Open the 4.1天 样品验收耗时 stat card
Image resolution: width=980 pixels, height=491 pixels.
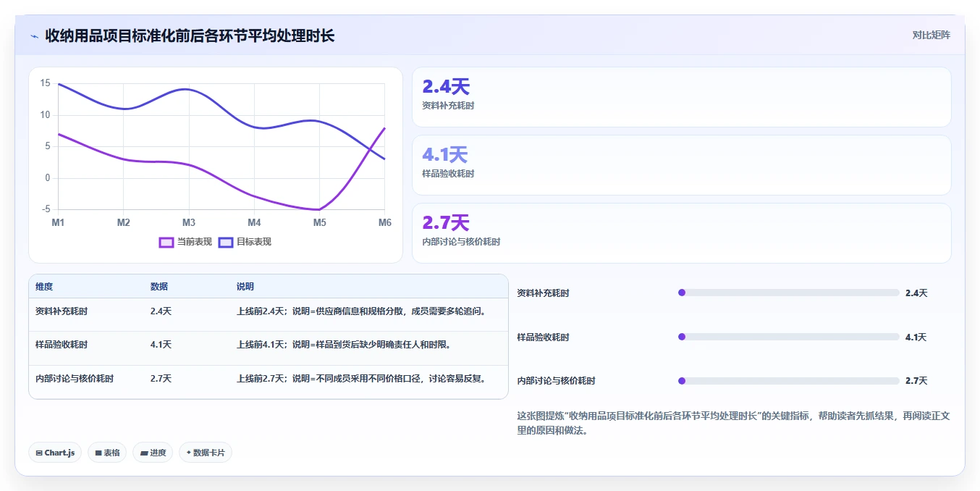(681, 165)
